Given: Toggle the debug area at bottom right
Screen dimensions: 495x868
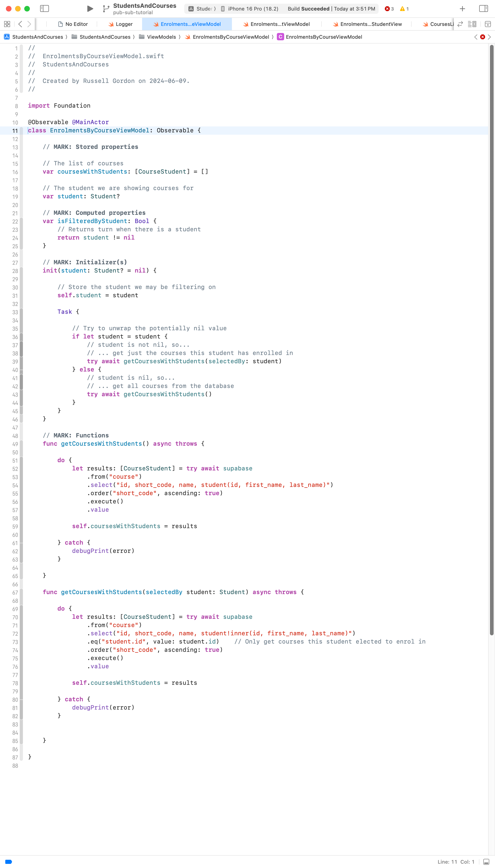Looking at the screenshot, I should (x=486, y=862).
